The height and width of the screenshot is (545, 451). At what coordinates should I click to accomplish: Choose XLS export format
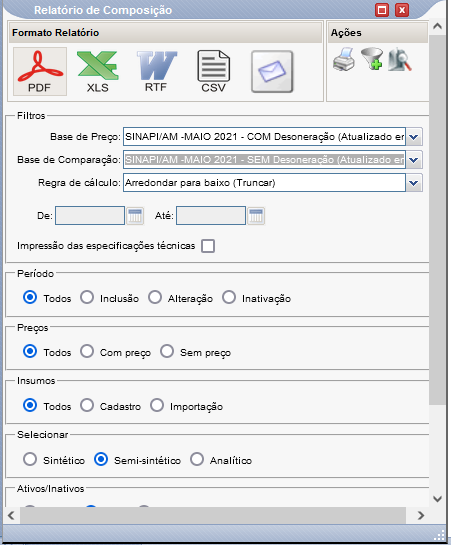coord(98,72)
